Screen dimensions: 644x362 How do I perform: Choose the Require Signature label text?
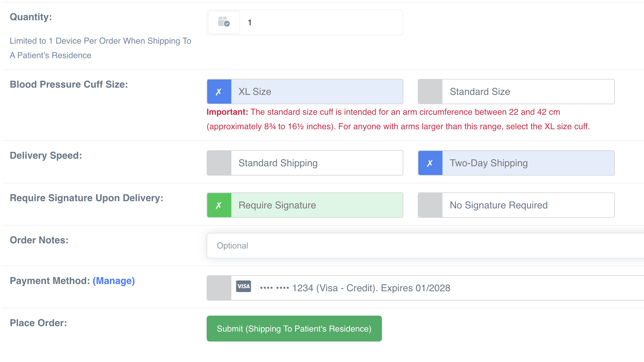point(277,205)
